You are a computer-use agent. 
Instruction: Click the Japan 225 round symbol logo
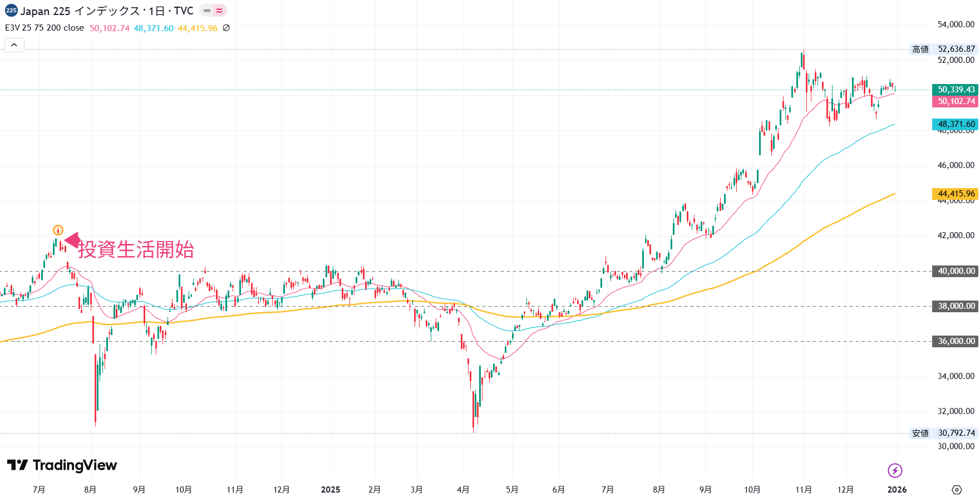[x=11, y=11]
